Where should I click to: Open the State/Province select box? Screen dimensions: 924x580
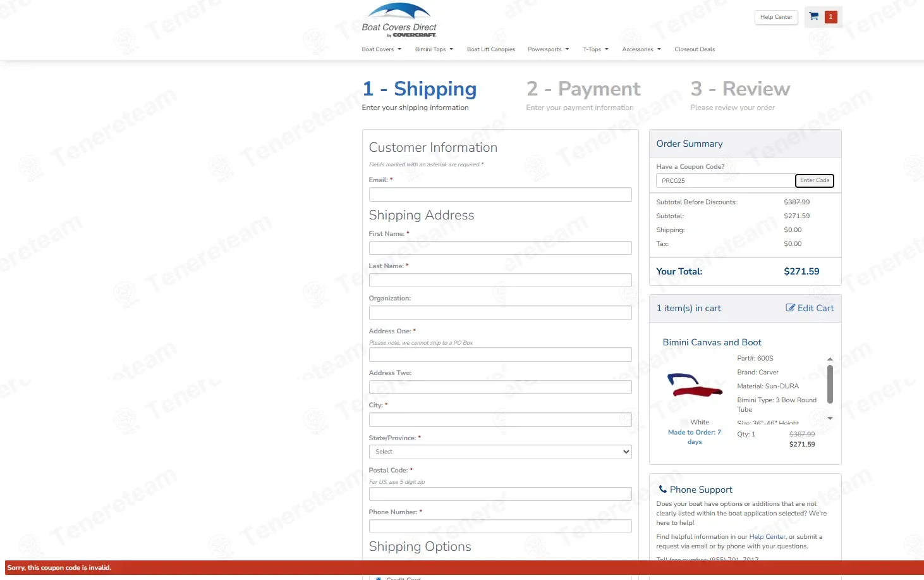(500, 452)
